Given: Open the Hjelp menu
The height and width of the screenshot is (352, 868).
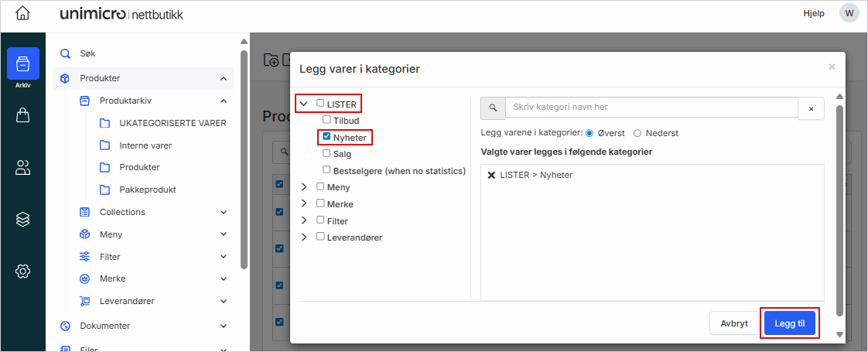Looking at the screenshot, I should point(814,14).
